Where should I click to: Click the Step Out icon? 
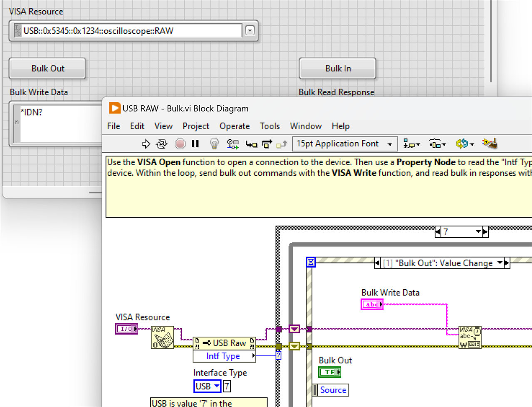(282, 144)
